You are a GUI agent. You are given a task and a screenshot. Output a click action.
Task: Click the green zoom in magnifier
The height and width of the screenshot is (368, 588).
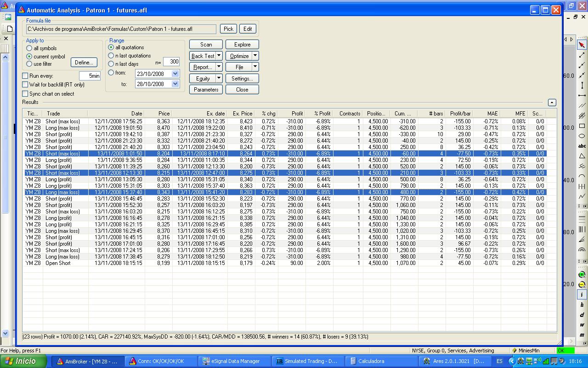[582, 275]
